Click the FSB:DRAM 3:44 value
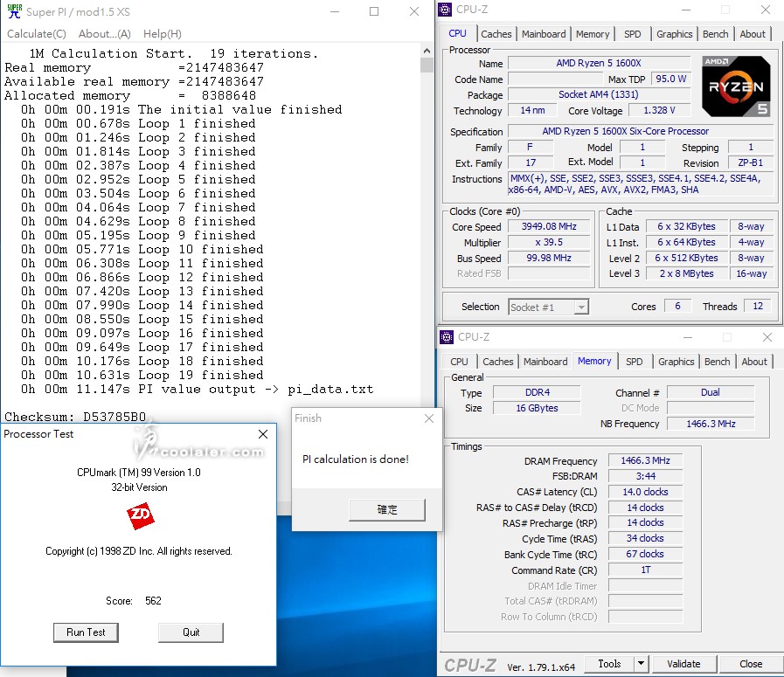 point(646,476)
